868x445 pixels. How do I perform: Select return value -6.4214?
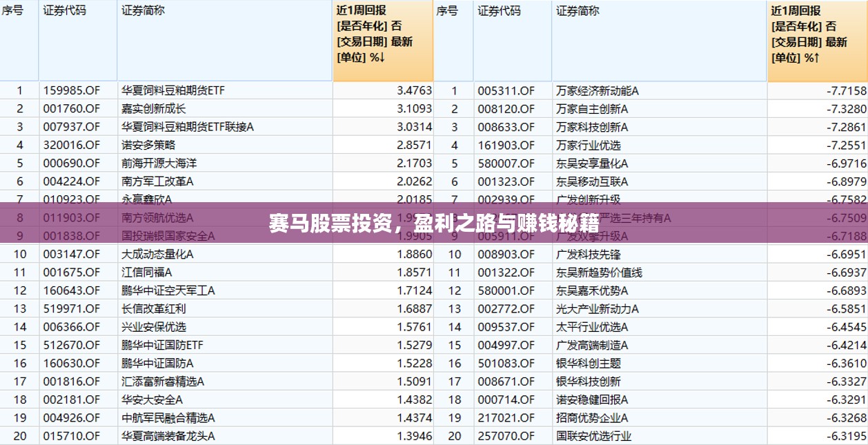pyautogui.click(x=846, y=345)
